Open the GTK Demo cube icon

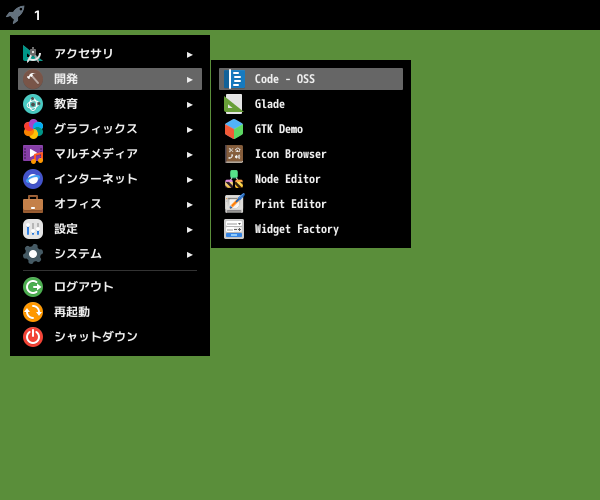234,129
